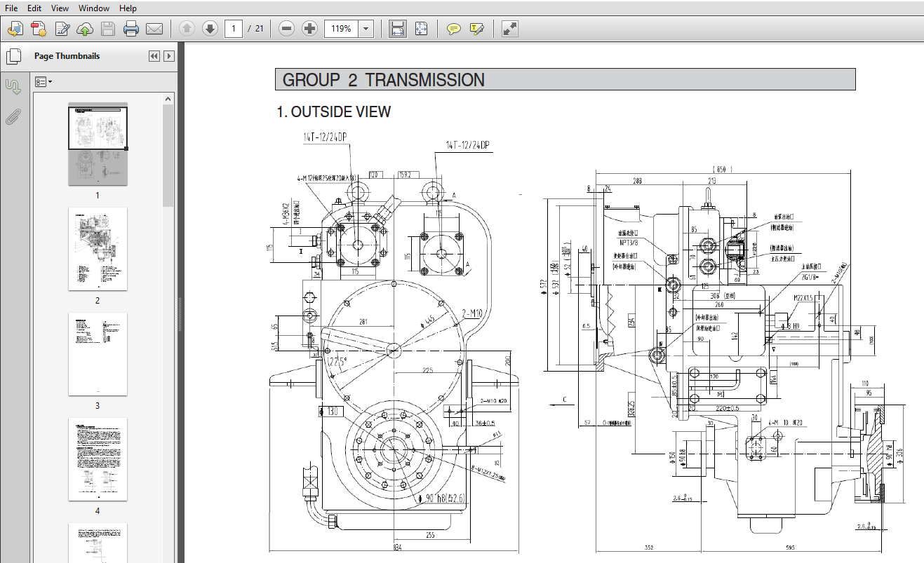Open the Edit menu
The height and width of the screenshot is (563, 924).
pos(34,8)
